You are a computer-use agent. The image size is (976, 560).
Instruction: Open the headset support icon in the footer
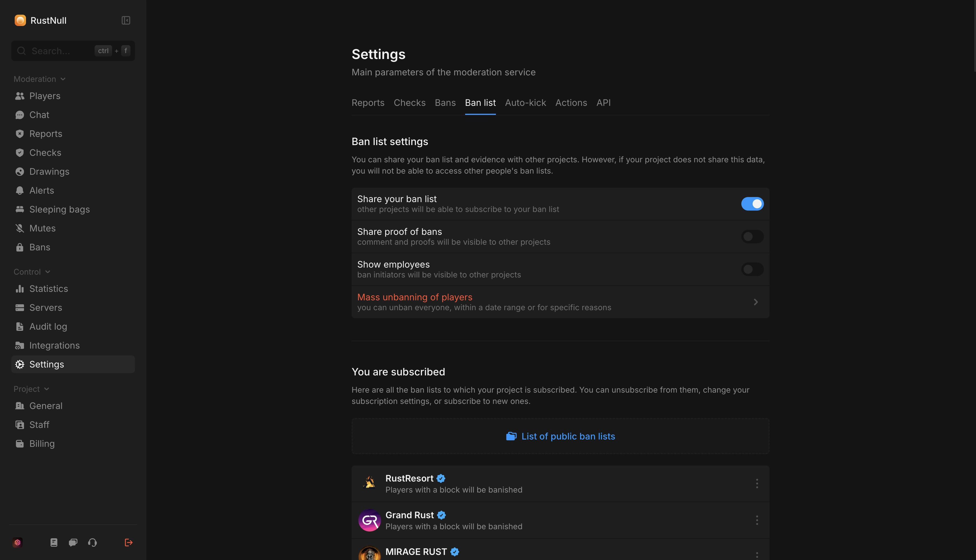pos(92,542)
